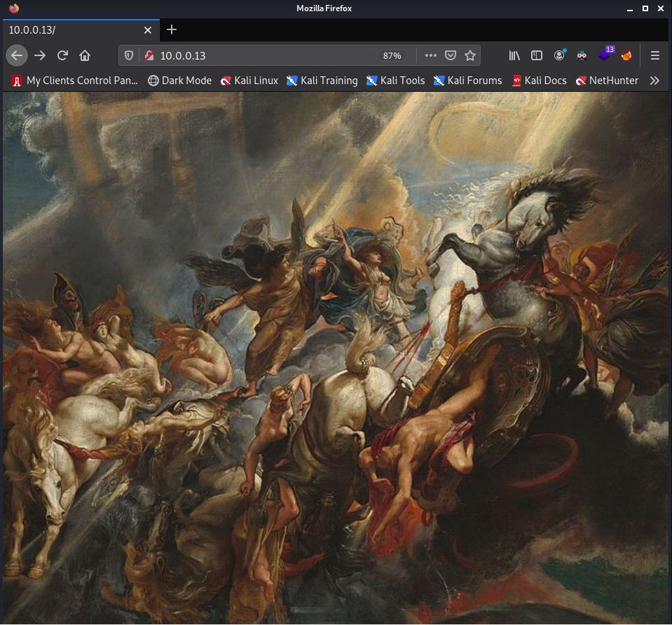672x625 pixels.
Task: Open tracking protection shield info
Action: 129,56
